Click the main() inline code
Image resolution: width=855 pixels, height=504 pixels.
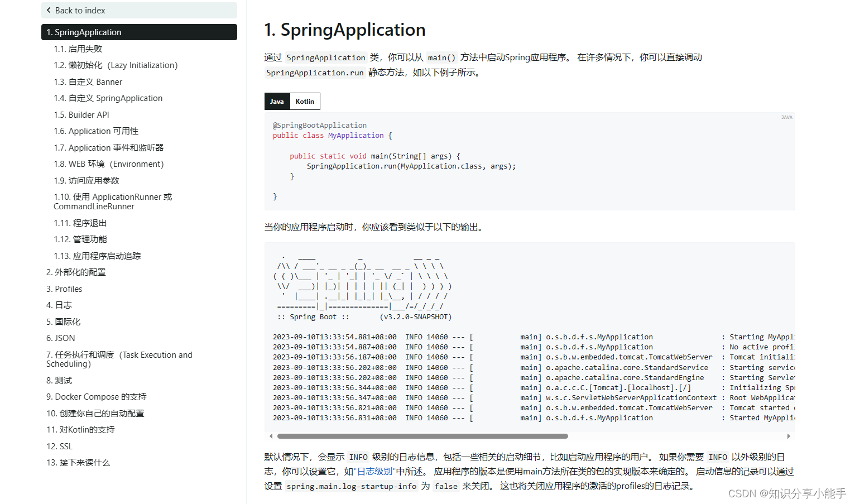tap(442, 58)
